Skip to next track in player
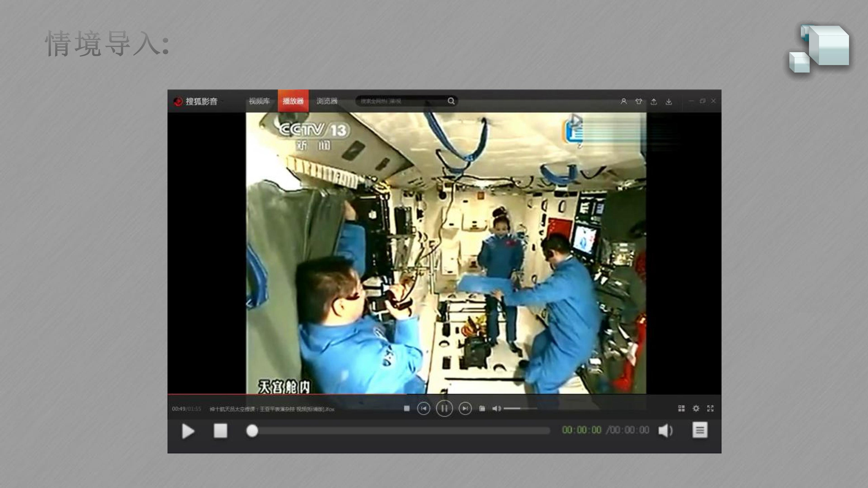The height and width of the screenshot is (488, 868). (x=465, y=408)
